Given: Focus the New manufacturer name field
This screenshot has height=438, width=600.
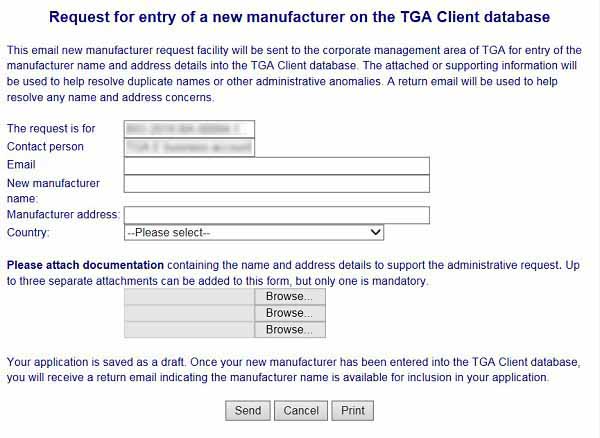Looking at the screenshot, I should tap(276, 184).
